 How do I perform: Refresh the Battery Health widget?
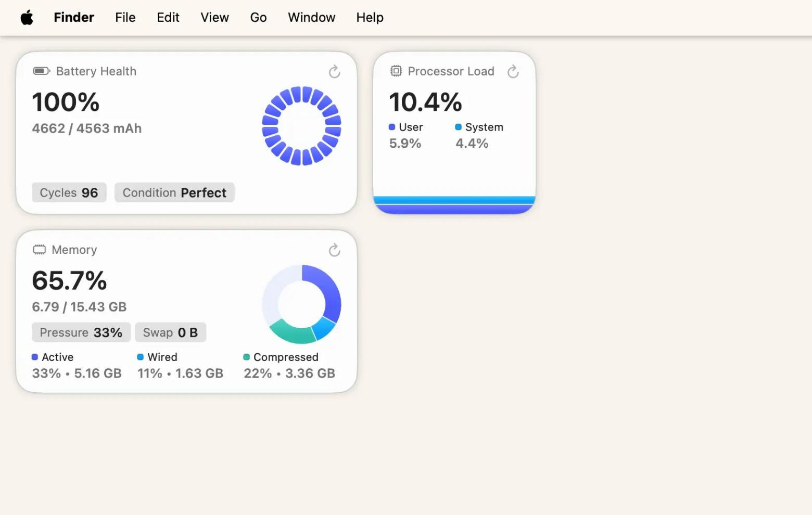335,71
